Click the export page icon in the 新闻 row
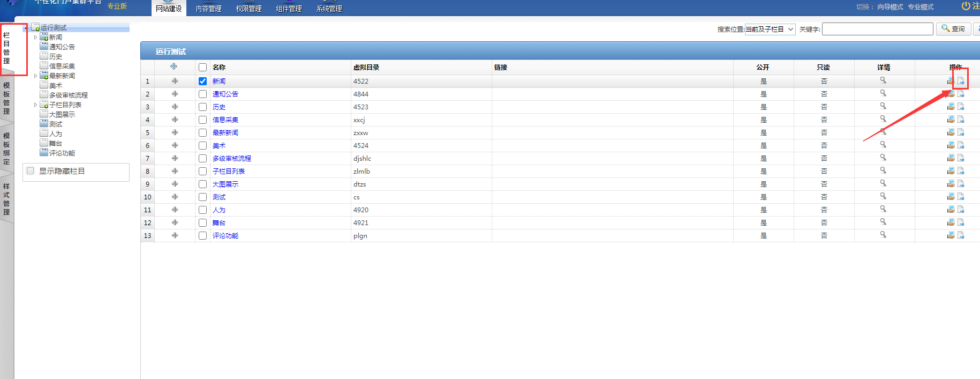The image size is (980, 379). [961, 81]
